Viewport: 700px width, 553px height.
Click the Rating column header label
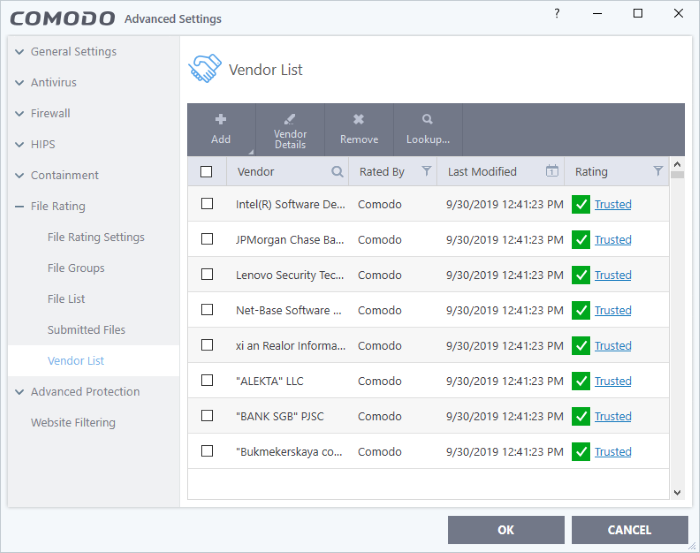click(x=591, y=172)
